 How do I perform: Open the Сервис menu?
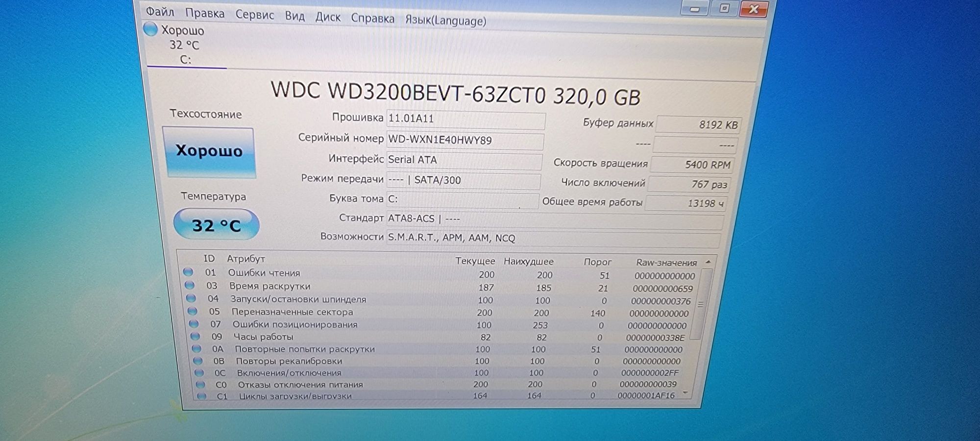point(255,15)
